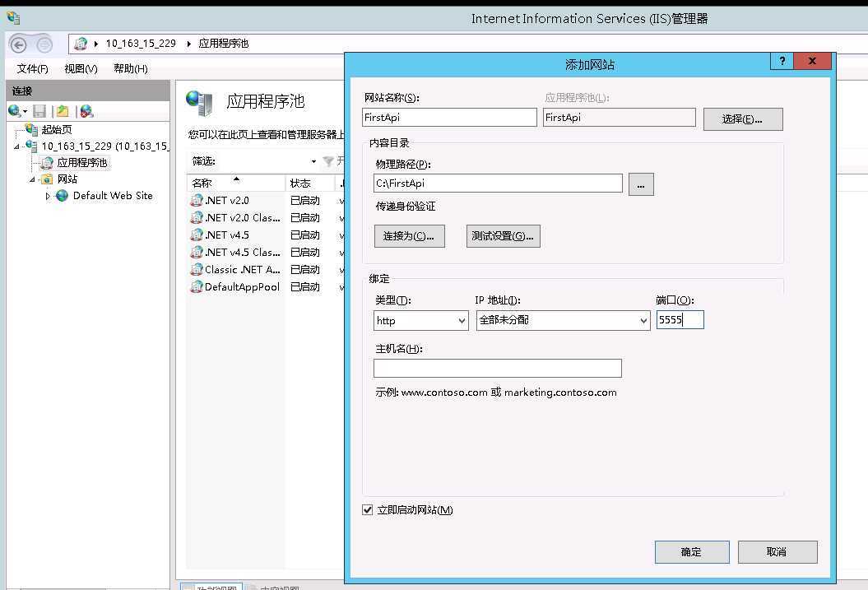Image resolution: width=868 pixels, height=590 pixels.
Task: Click the create connection globe icon
Action: click(14, 111)
